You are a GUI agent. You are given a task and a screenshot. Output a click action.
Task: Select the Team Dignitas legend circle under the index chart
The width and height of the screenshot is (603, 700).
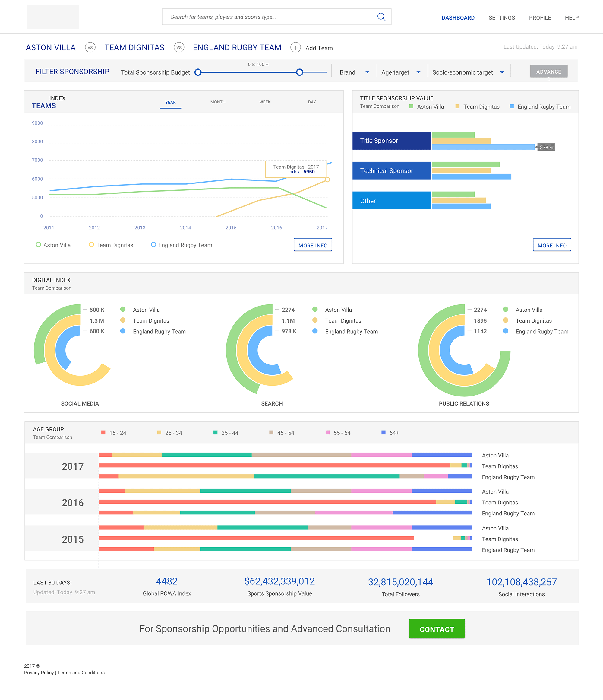pos(91,245)
